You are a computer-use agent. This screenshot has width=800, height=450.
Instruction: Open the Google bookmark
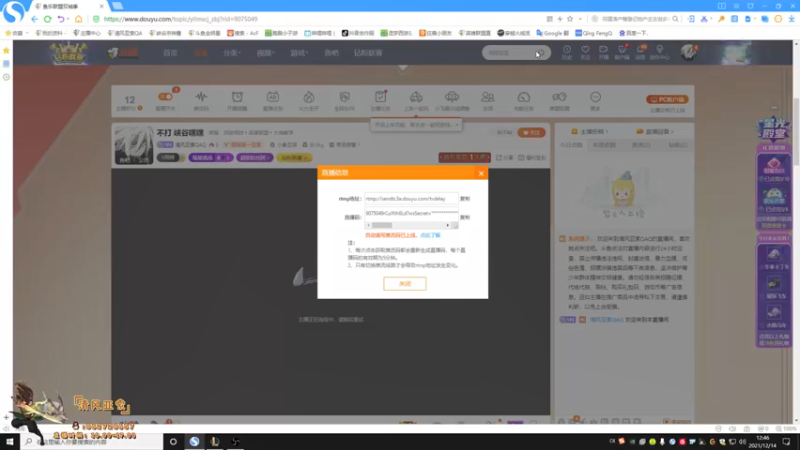pyautogui.click(x=553, y=33)
